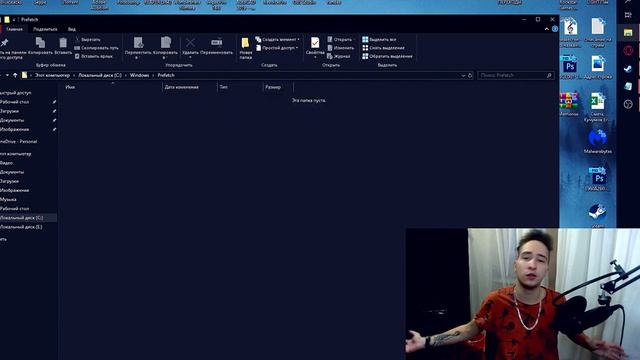Select Видео under This PC

(7, 163)
